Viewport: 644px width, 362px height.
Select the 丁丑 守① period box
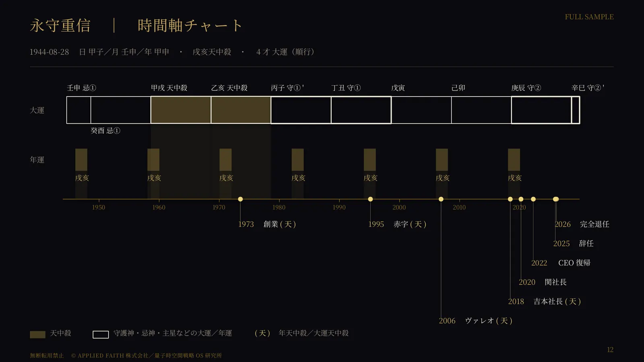361,110
